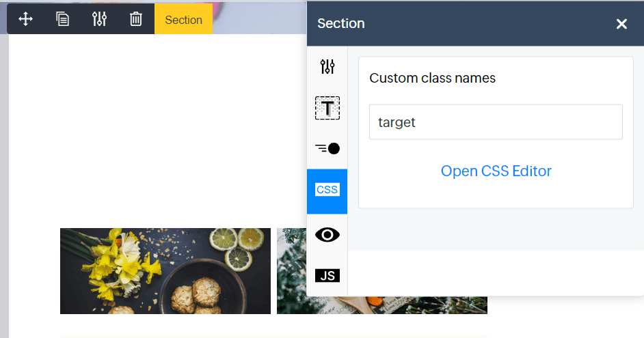Select the daffodils and cookies image

[165, 271]
